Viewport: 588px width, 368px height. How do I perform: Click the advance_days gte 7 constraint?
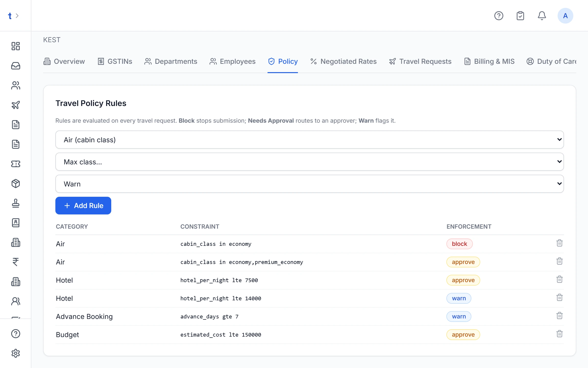(209, 316)
